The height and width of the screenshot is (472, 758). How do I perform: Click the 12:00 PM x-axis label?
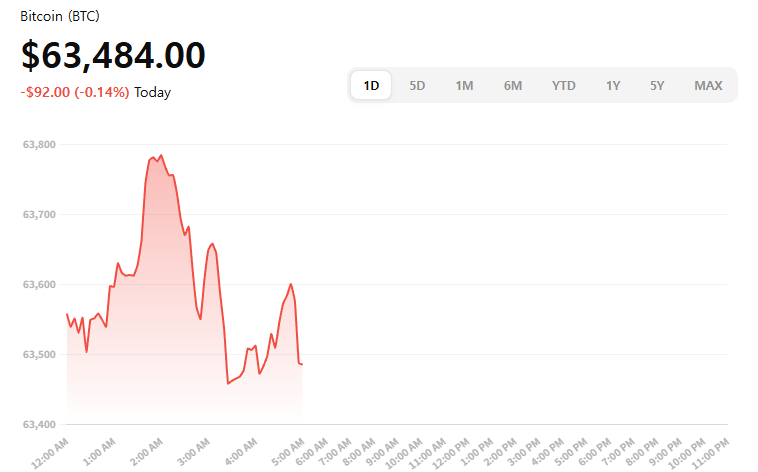(x=451, y=453)
